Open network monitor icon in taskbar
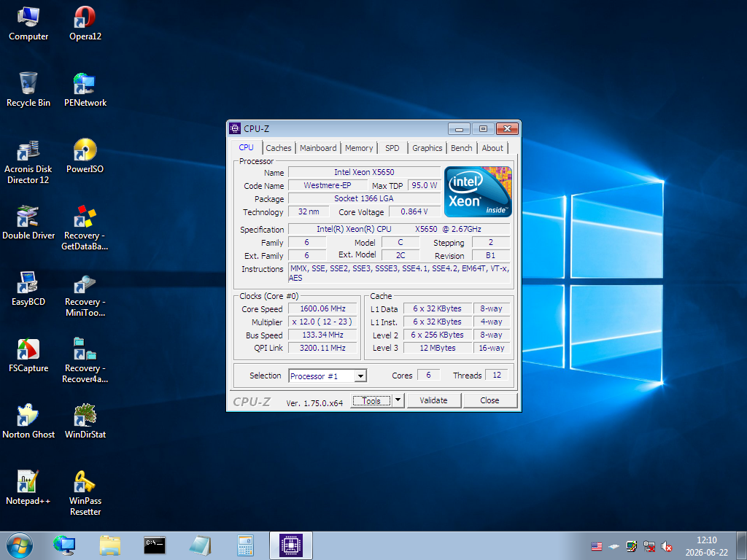The height and width of the screenshot is (560, 747). (x=64, y=545)
